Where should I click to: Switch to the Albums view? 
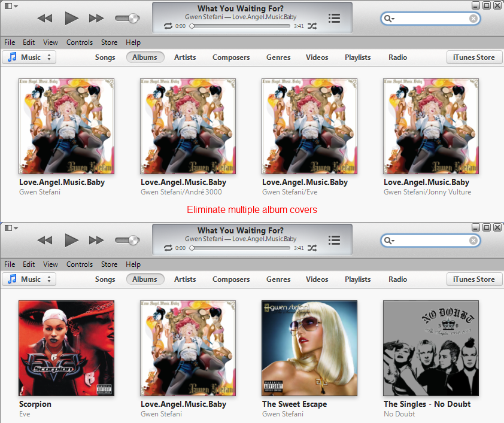pyautogui.click(x=145, y=57)
